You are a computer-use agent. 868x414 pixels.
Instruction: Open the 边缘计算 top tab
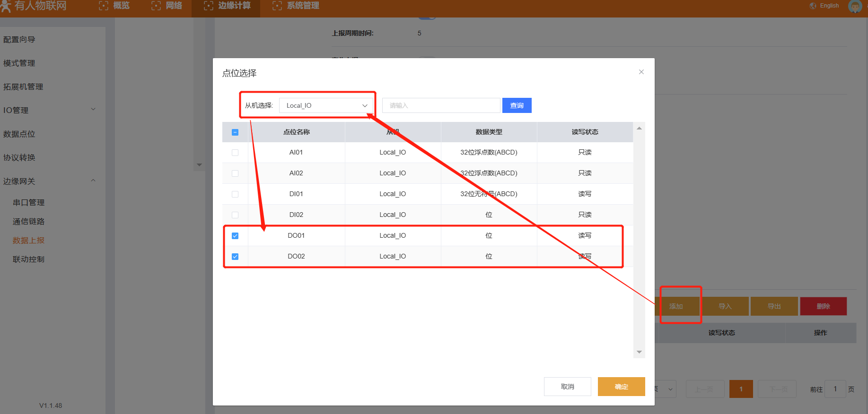click(x=227, y=6)
